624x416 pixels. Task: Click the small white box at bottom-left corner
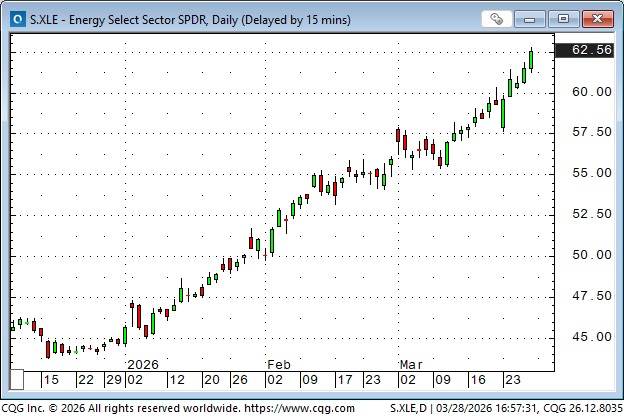click(17, 380)
